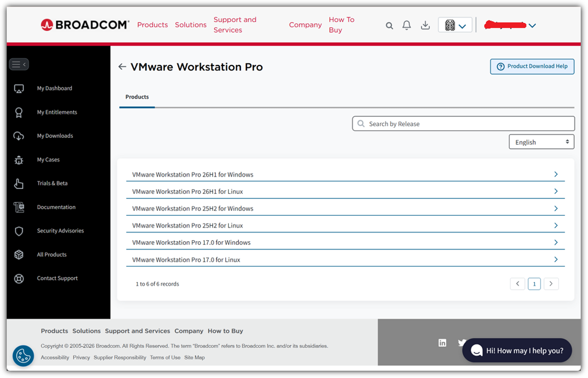Collapse the sidebar with hamburger toggle
Viewport: 588px width, 378px height.
(19, 64)
